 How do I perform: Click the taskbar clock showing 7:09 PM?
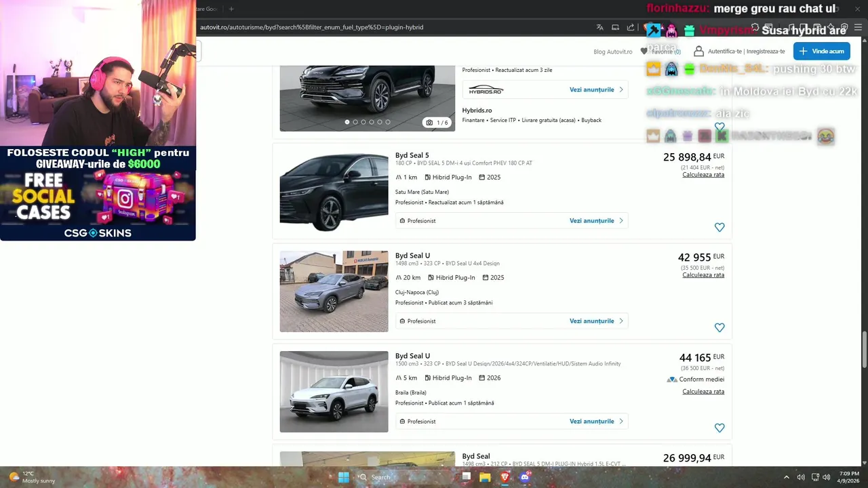point(848,477)
